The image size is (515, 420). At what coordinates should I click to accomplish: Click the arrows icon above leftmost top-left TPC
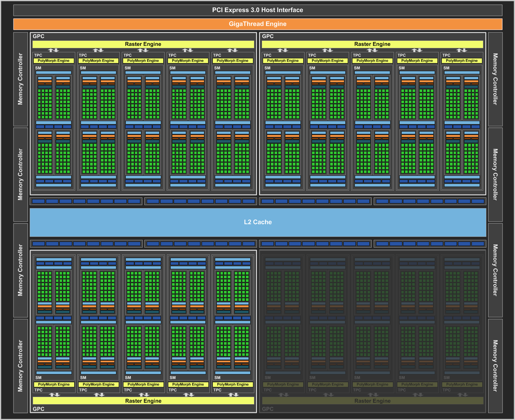tap(53, 50)
